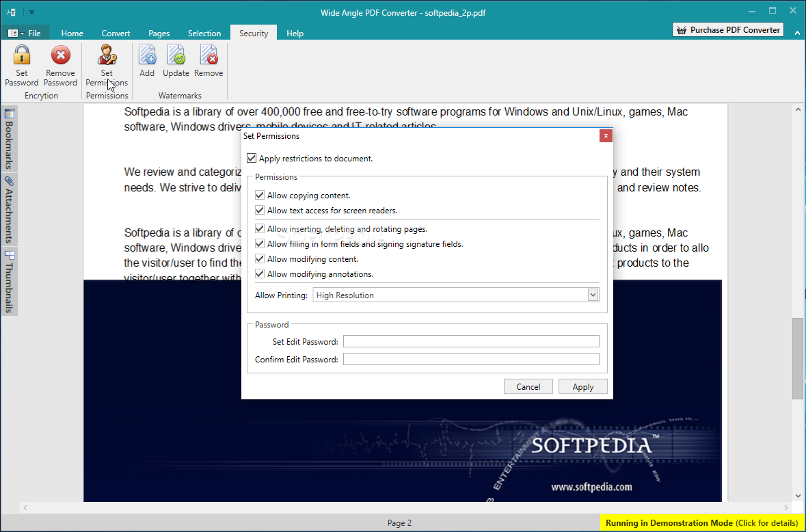Toggle Allow filling in form fields checkbox
Image resolution: width=806 pixels, height=532 pixels.
[260, 243]
